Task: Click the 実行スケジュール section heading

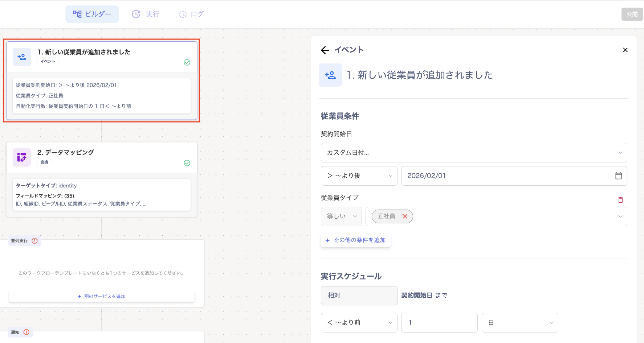Action: (x=351, y=276)
